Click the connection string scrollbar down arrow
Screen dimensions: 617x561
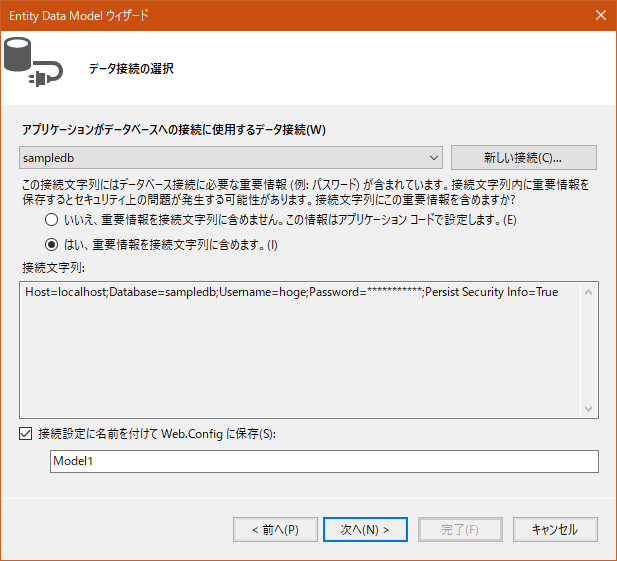click(x=588, y=409)
